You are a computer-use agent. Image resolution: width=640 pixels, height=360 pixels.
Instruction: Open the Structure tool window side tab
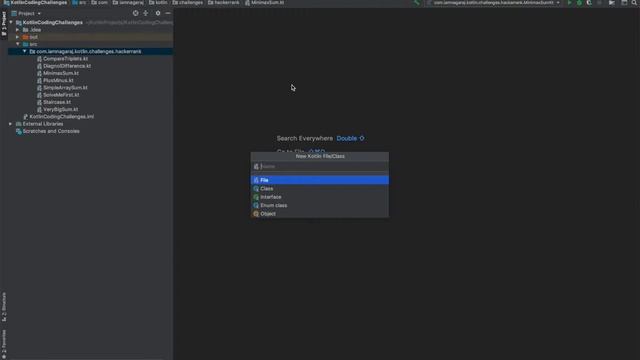click(4, 307)
